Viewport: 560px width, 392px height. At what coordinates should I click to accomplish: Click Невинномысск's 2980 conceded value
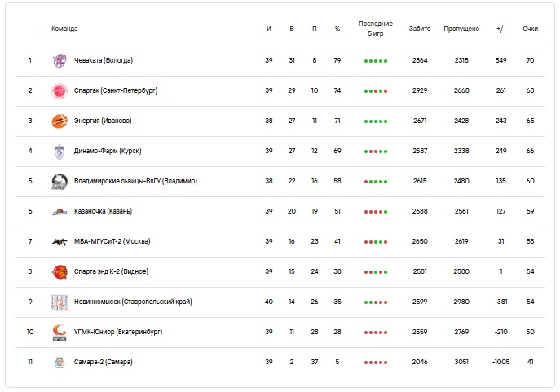[x=461, y=302]
